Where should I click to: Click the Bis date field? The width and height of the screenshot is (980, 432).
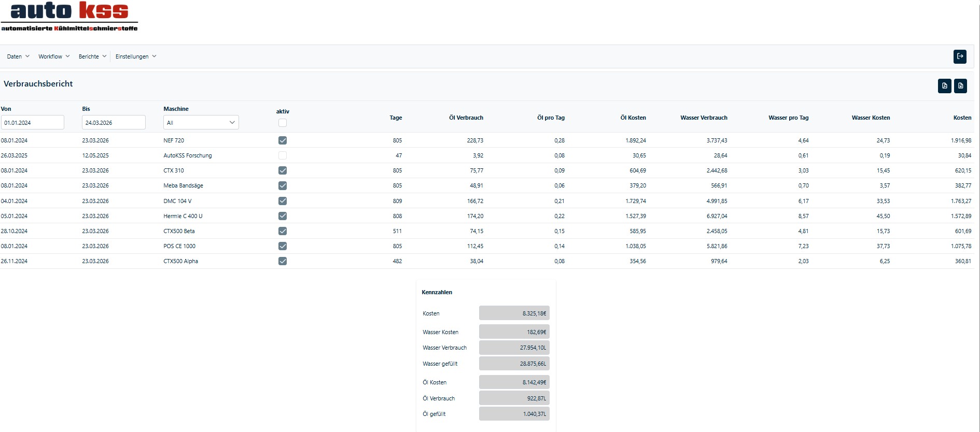[x=114, y=123]
